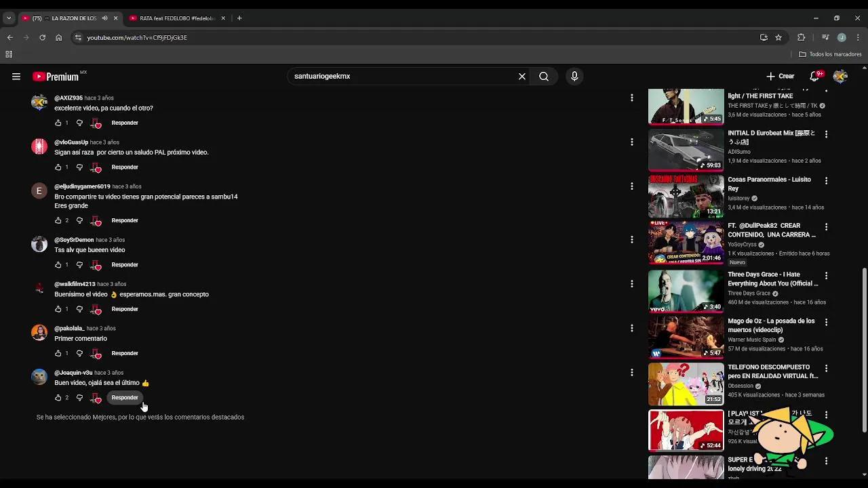Click the cast icon in the address bar
Image resolution: width=868 pixels, height=488 pixels.
(764, 37)
